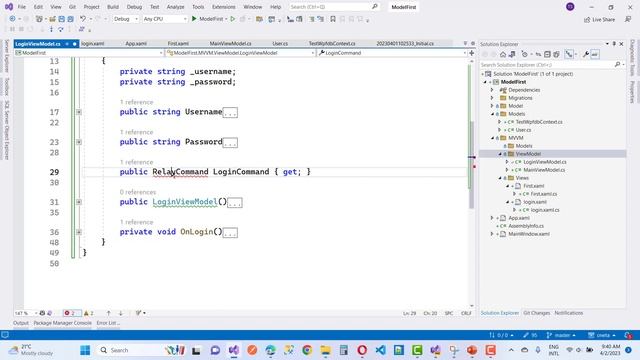
Task: Expand the Migrations folder node
Action: [492, 98]
